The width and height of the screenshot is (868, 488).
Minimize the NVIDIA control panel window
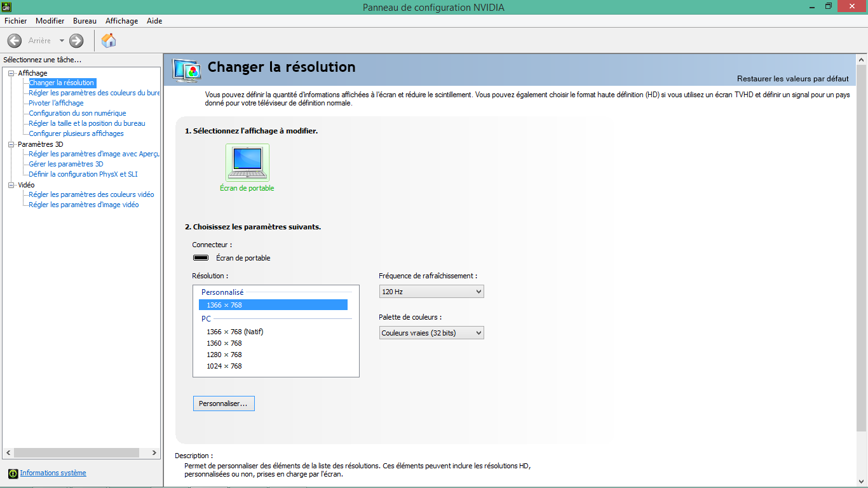click(813, 6)
